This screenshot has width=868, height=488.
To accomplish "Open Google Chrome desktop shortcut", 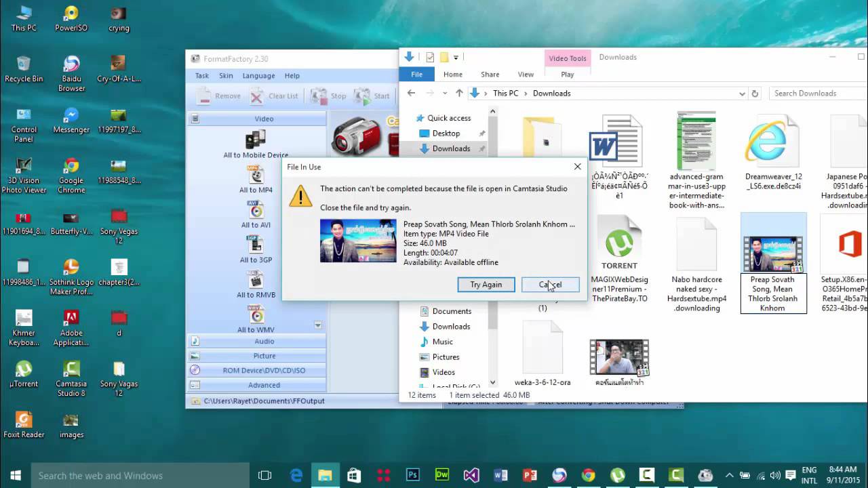I will [71, 176].
